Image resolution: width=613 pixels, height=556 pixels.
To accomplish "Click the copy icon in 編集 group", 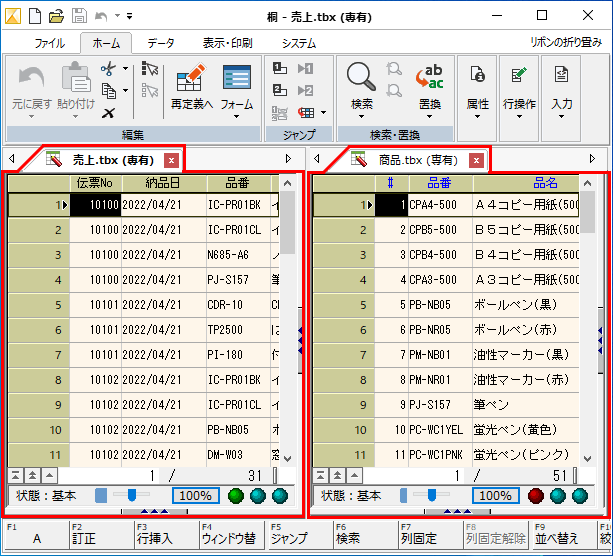I will tap(109, 91).
